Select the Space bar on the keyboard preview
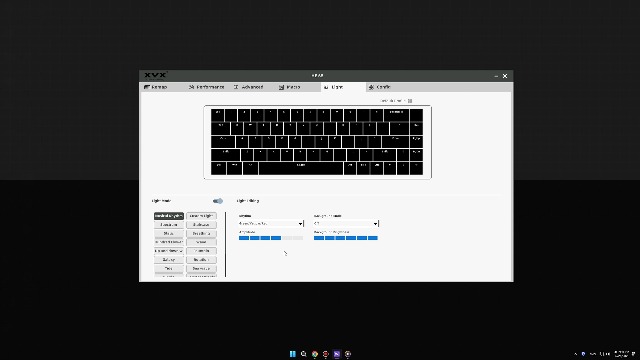The height and width of the screenshot is (360, 640). pos(301,168)
